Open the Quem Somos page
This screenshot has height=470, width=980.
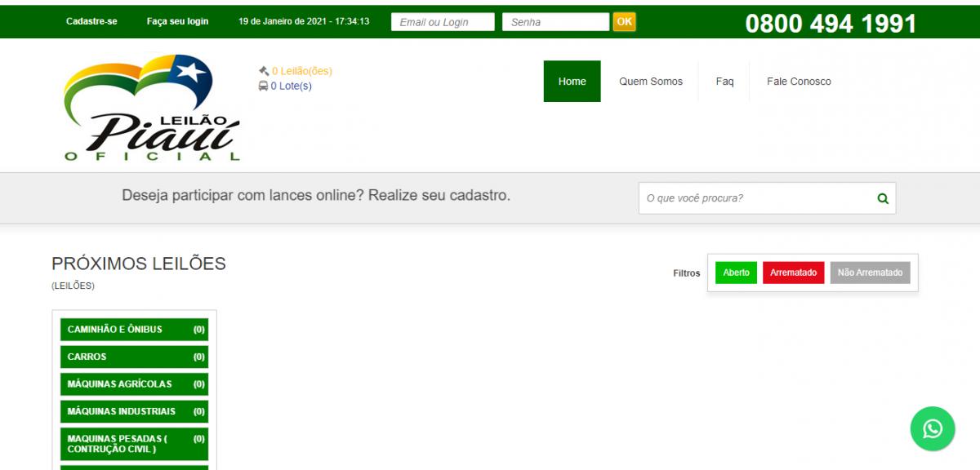pos(651,82)
